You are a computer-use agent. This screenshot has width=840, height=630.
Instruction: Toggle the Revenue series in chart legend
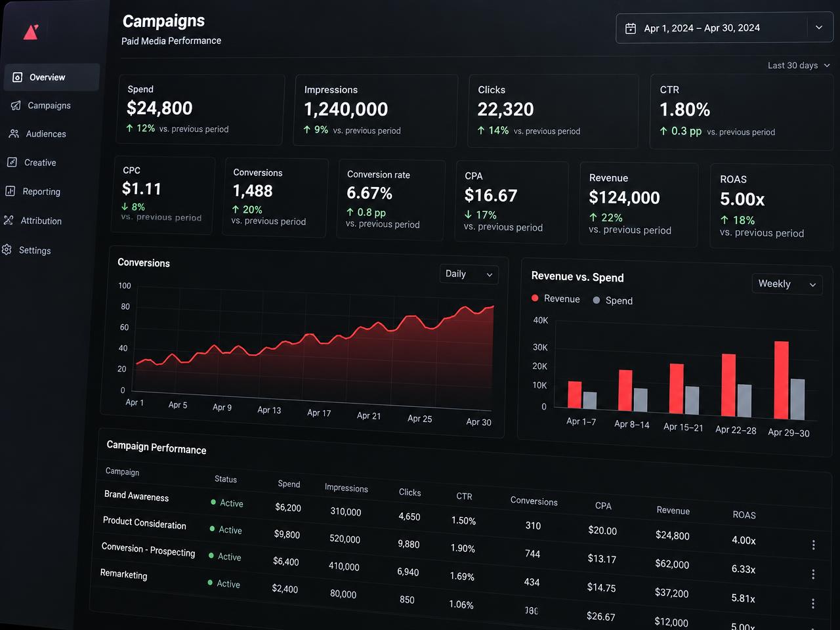point(555,299)
